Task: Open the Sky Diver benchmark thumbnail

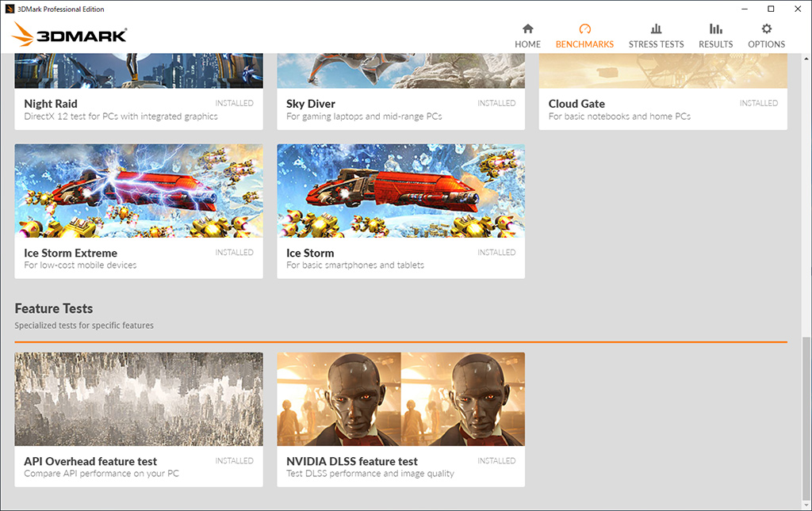Action: (x=400, y=71)
